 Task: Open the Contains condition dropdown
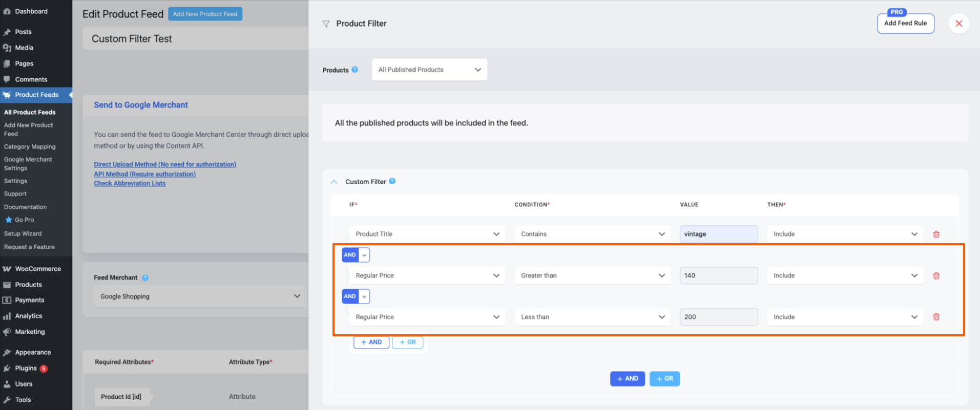(x=592, y=234)
